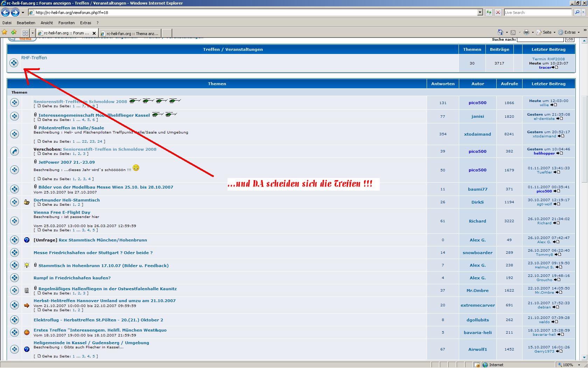This screenshot has height=368, width=588.
Task: Expand the address bar history dropdown
Action: [x=480, y=13]
